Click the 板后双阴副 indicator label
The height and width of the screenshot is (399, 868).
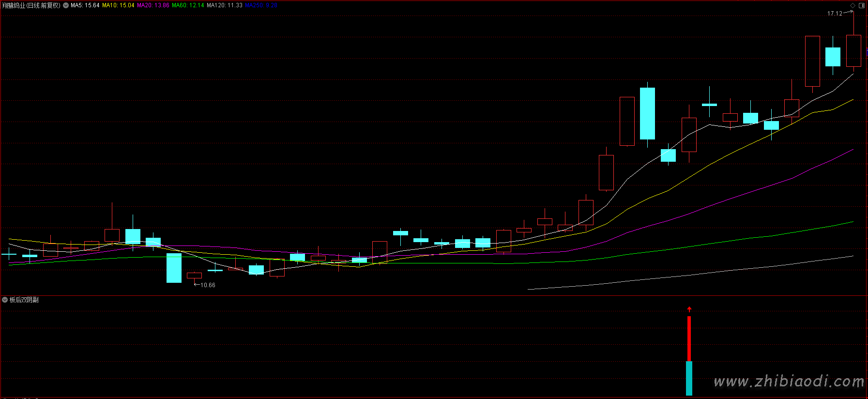pos(24,300)
